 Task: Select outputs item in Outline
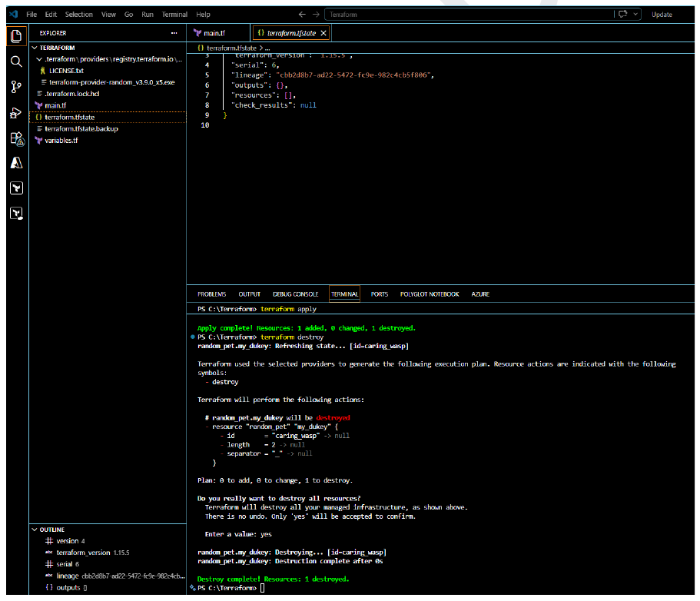coord(107,588)
